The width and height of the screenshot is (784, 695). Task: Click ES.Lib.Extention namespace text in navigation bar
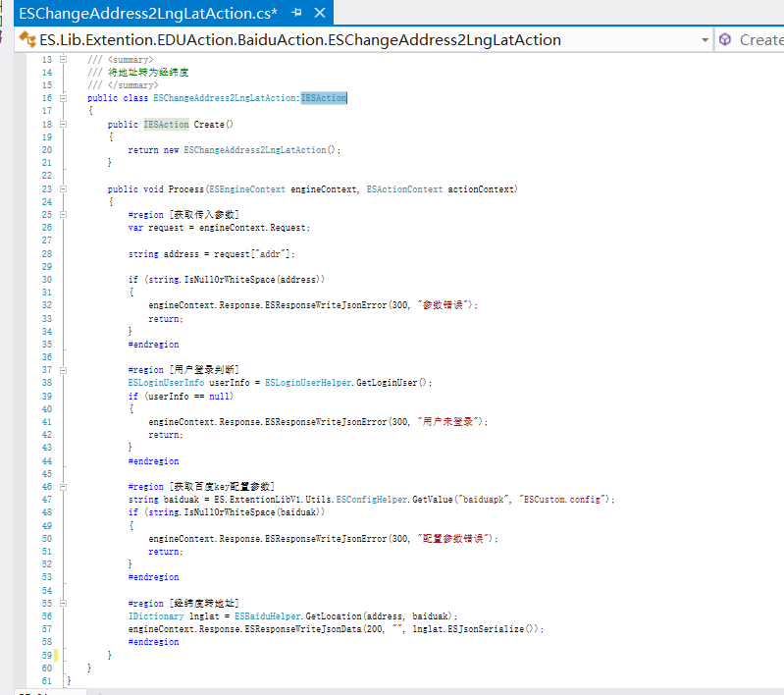click(x=96, y=40)
